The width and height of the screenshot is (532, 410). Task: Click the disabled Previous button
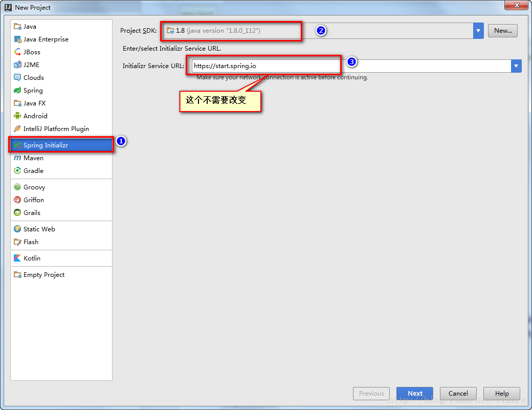[371, 394]
